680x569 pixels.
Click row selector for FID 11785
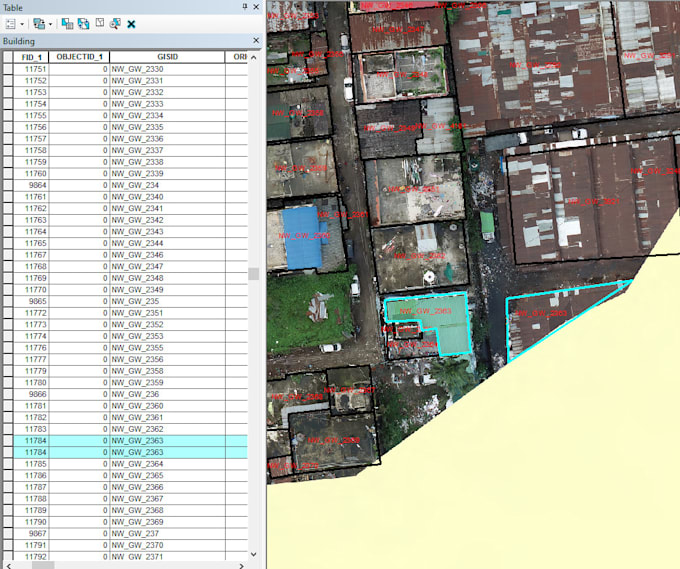coord(8,464)
